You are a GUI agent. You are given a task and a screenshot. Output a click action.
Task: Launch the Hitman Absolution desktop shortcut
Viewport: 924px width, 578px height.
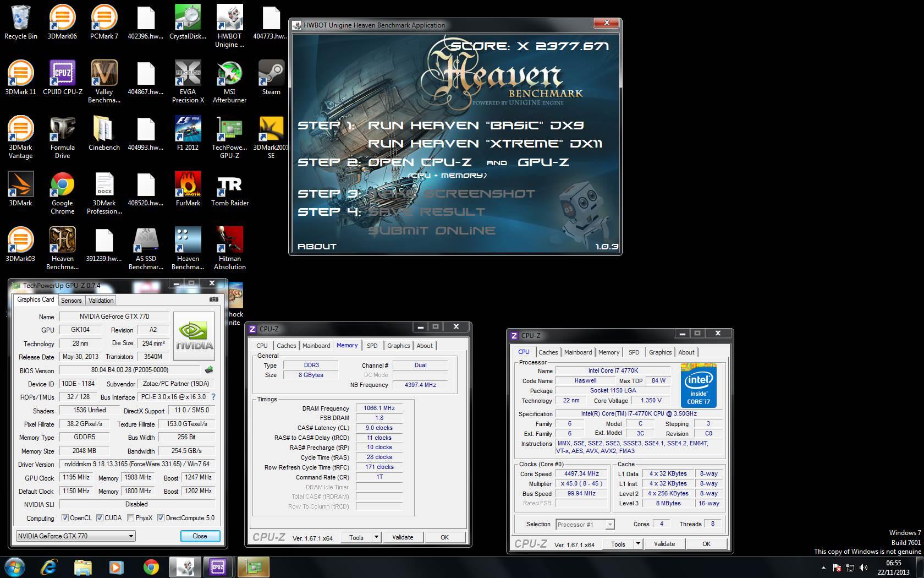229,249
